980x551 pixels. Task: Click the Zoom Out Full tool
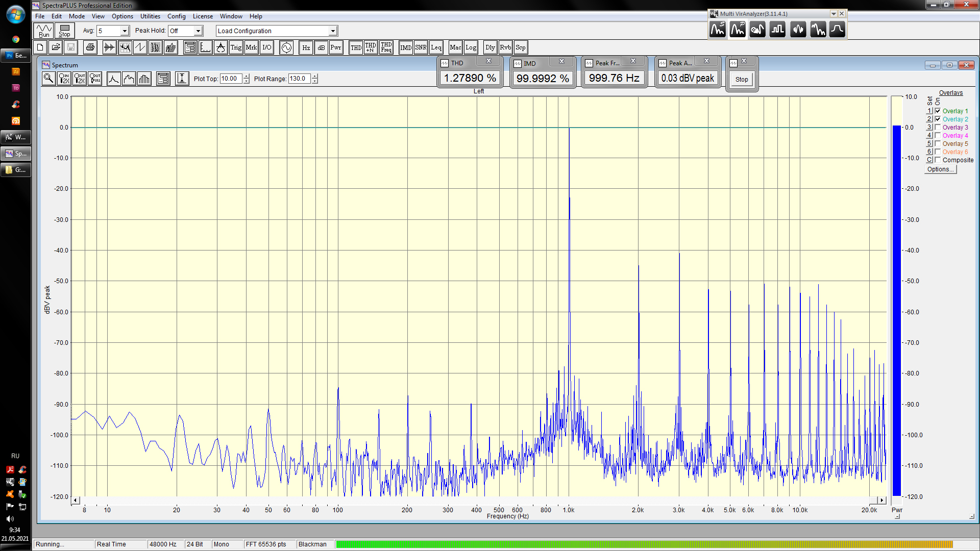click(x=95, y=79)
